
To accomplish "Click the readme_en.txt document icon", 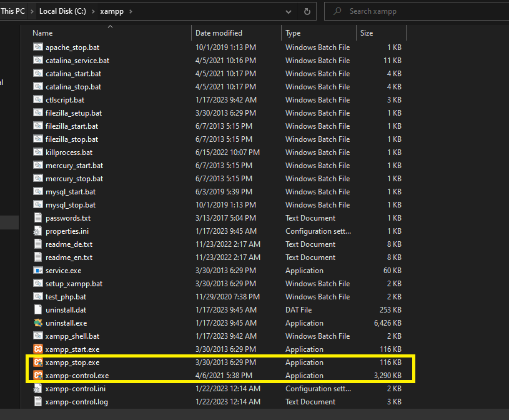I will coord(38,257).
